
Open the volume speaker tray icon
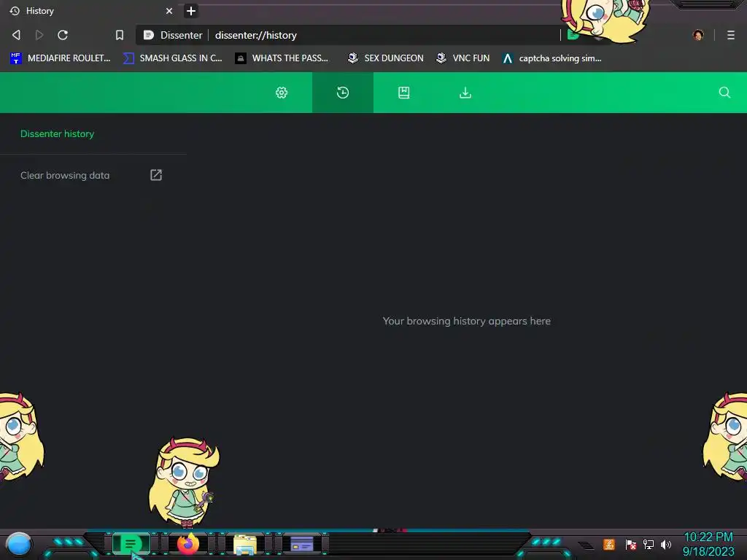click(x=666, y=544)
